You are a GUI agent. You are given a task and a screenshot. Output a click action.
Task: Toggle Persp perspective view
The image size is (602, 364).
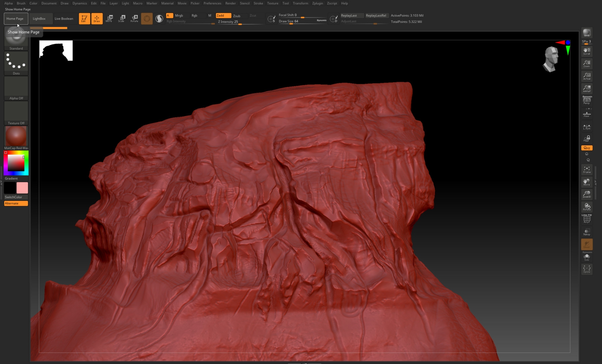pyautogui.click(x=587, y=100)
